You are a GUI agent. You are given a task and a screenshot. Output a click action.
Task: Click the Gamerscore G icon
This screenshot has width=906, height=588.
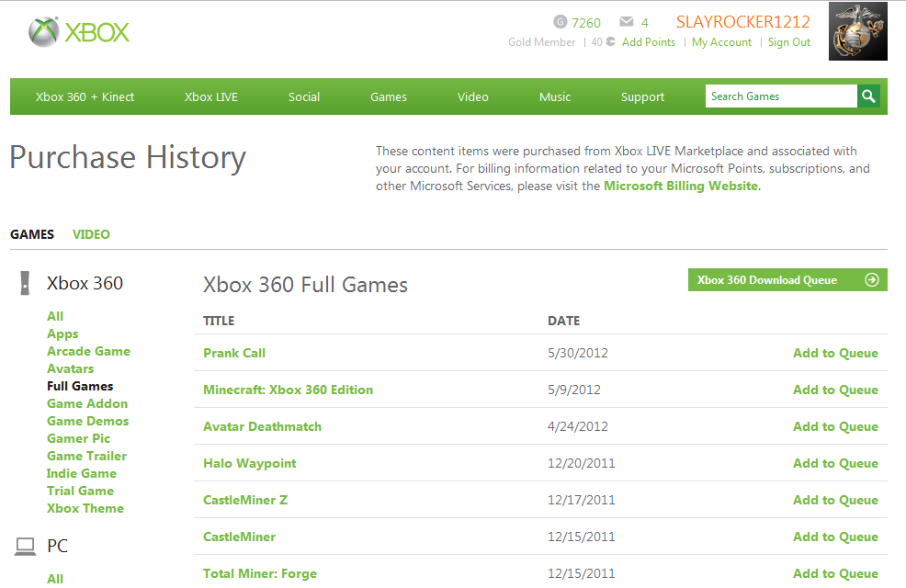[x=560, y=22]
